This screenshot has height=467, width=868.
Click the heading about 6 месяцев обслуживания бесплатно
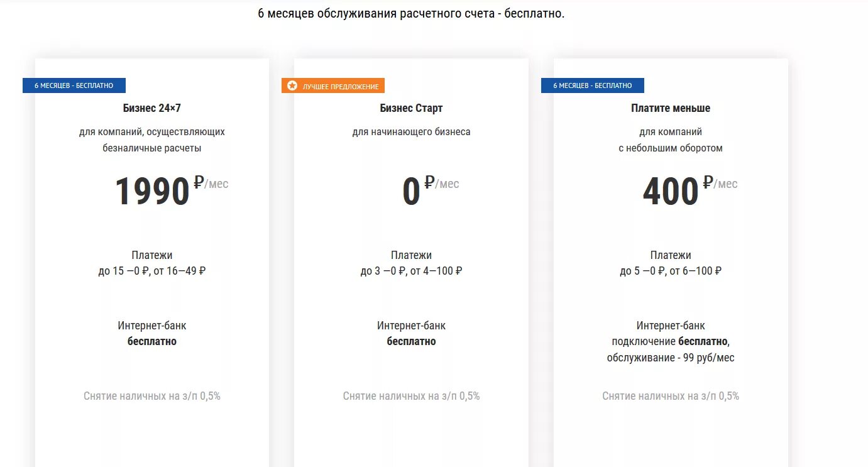point(411,13)
